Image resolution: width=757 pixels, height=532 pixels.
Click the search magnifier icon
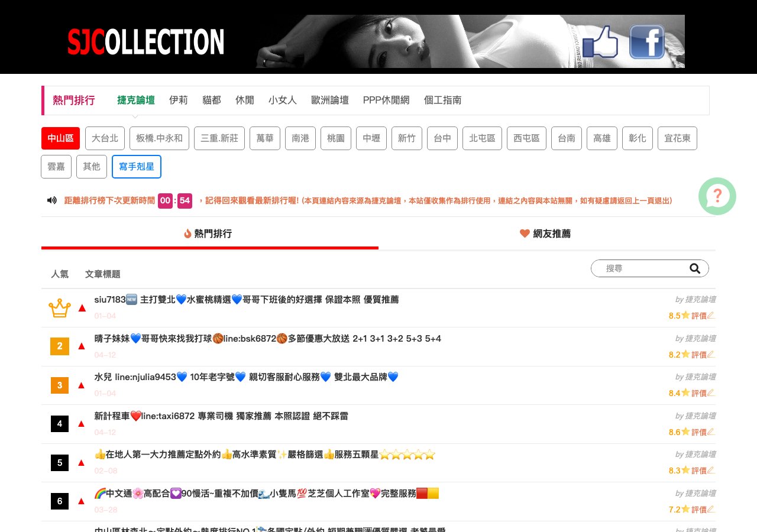(695, 268)
